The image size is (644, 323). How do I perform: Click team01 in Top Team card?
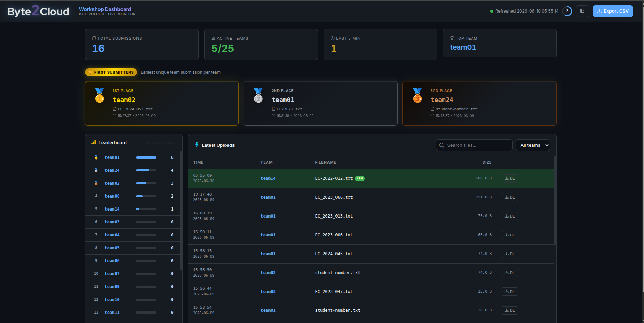(463, 47)
